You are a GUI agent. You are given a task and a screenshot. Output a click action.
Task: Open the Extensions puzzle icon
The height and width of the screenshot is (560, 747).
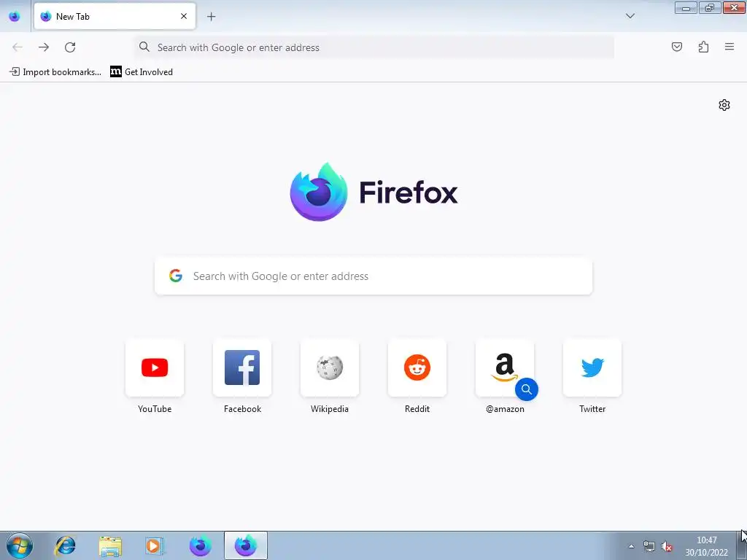pyautogui.click(x=703, y=47)
